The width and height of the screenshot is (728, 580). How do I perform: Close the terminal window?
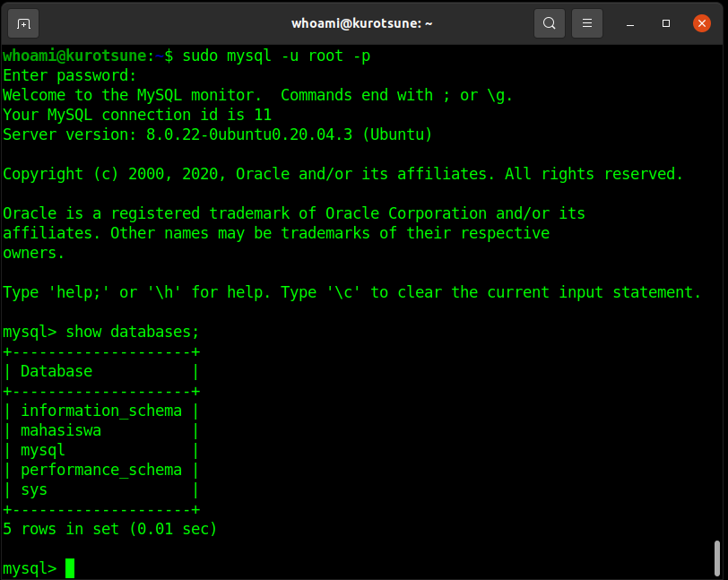701,23
